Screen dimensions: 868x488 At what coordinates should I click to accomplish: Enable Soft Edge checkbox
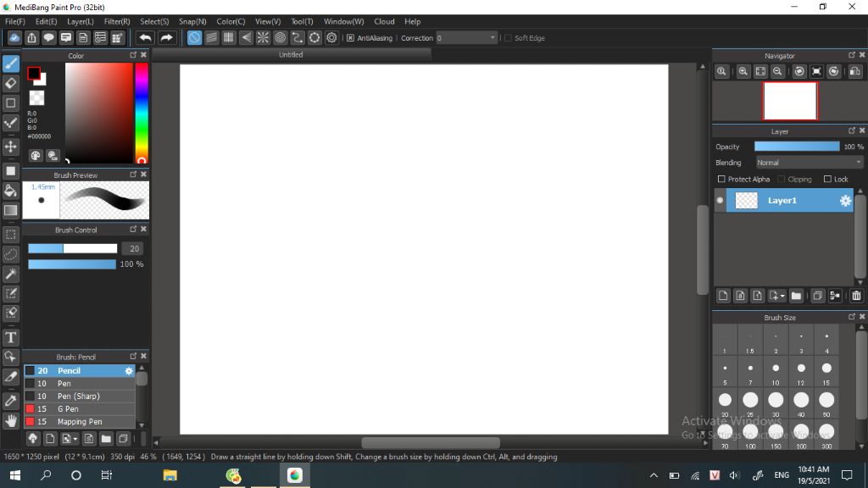pyautogui.click(x=508, y=37)
